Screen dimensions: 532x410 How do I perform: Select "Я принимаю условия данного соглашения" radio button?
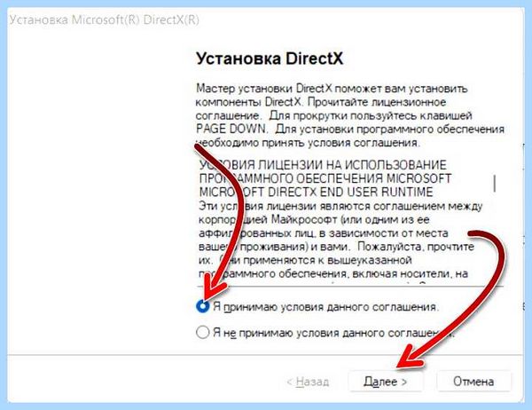click(x=202, y=306)
